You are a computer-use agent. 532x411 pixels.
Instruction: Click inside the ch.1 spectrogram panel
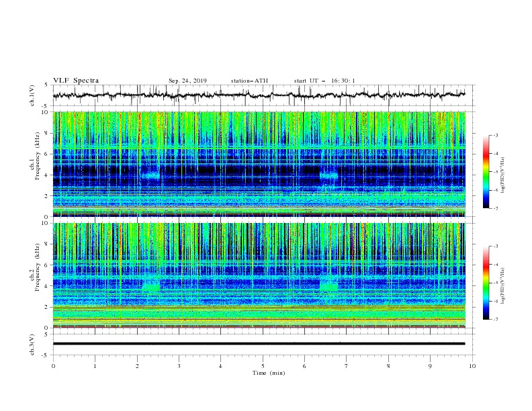(259, 164)
